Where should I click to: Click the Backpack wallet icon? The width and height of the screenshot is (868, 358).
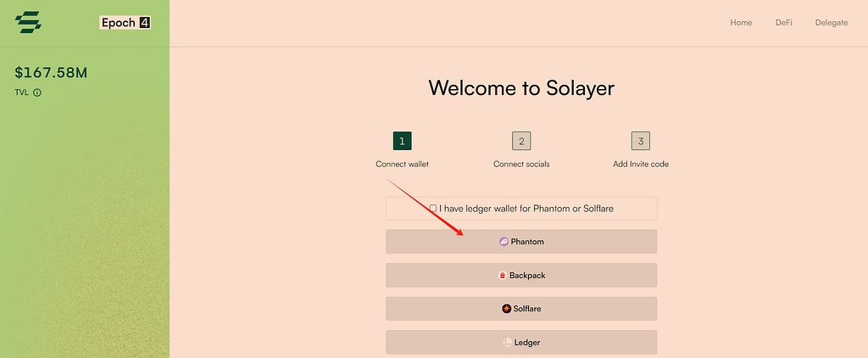[503, 276]
